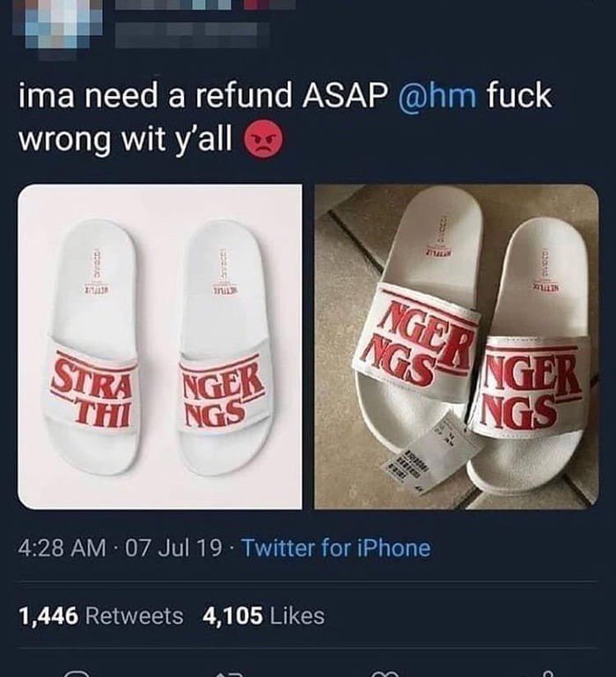Tap the retweet arrows icon

coord(230,673)
